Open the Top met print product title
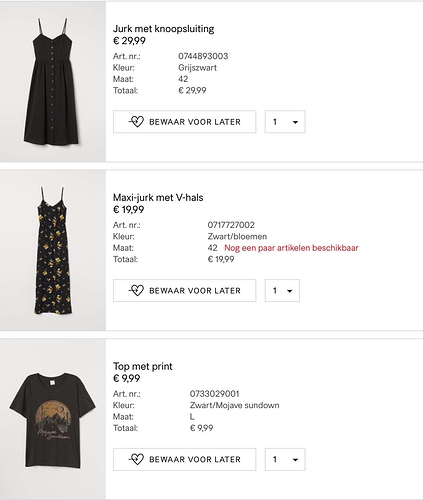This screenshot has height=500, width=423. [143, 366]
